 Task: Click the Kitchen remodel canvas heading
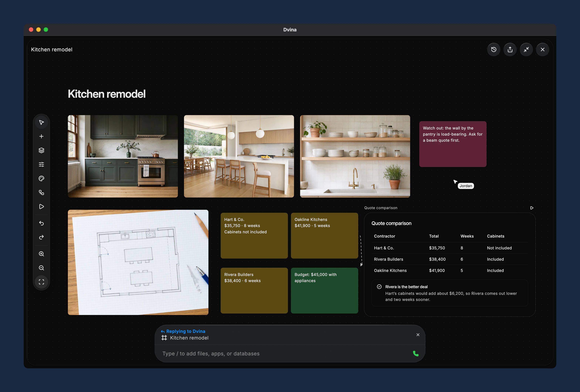107,94
